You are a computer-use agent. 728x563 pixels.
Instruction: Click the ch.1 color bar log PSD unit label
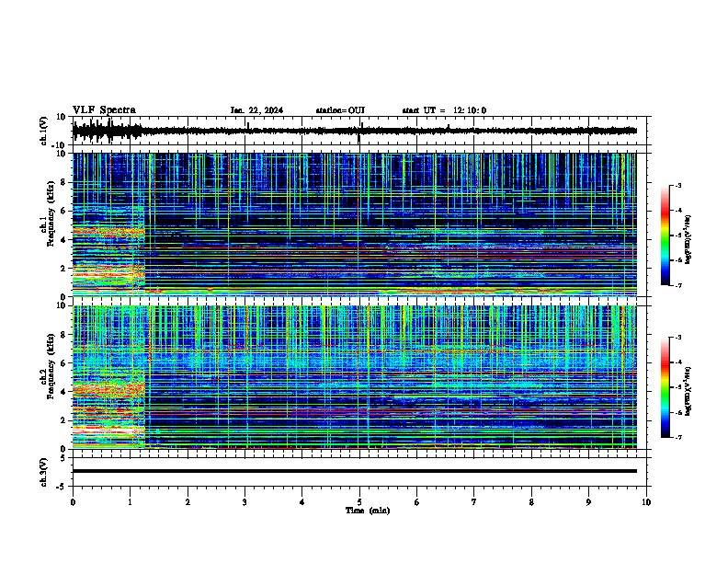coord(688,239)
